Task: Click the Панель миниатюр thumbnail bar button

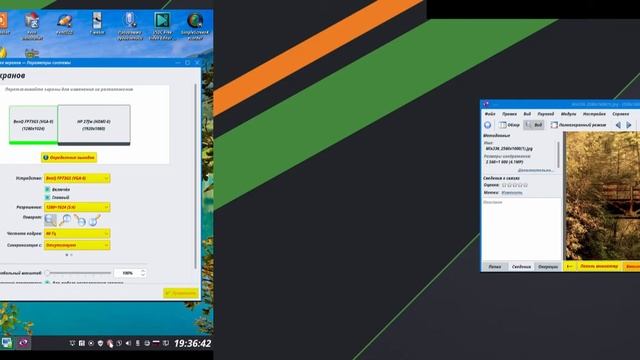Action: click(x=599, y=267)
